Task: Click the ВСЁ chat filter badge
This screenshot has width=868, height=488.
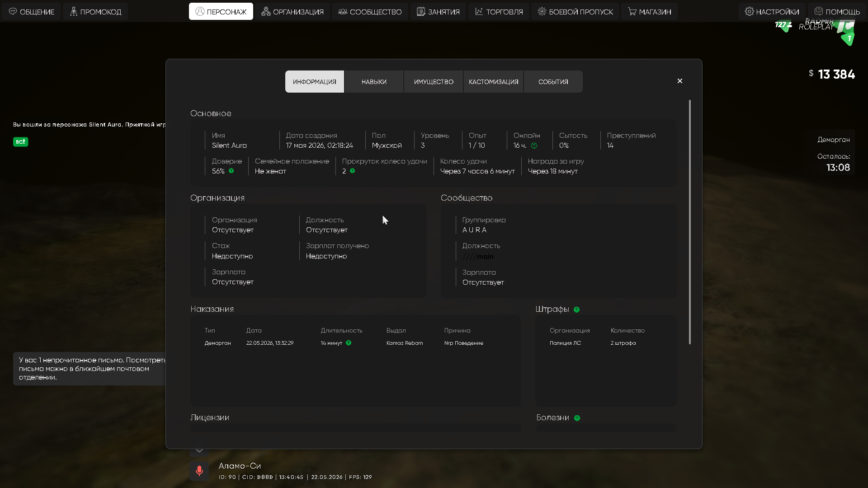Action: (21, 142)
